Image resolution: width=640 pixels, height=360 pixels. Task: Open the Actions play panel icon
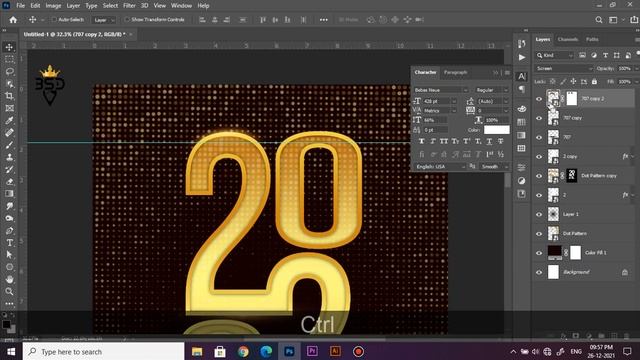[522, 58]
